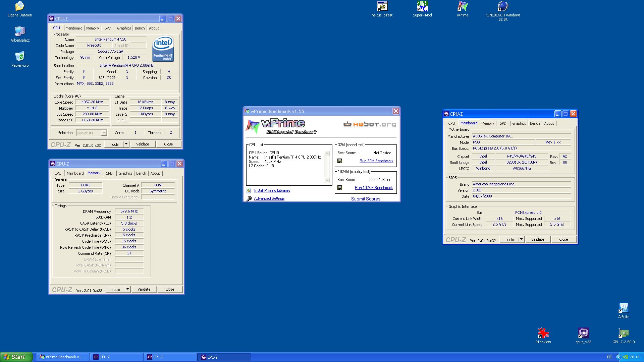Click Validate in the CPU tab window
Viewport: 644px width, 362px height.
click(143, 144)
